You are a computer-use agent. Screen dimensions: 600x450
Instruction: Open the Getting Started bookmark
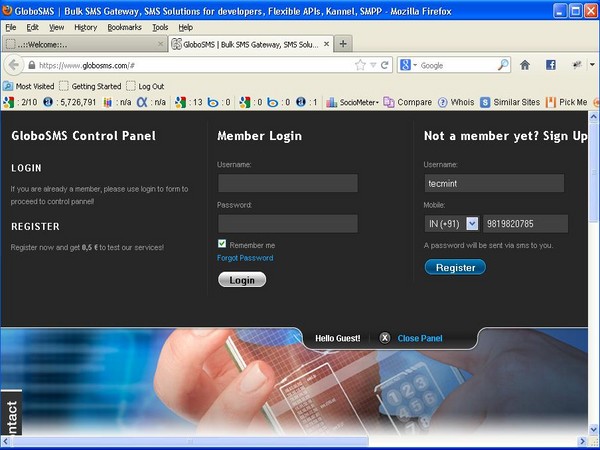point(90,86)
